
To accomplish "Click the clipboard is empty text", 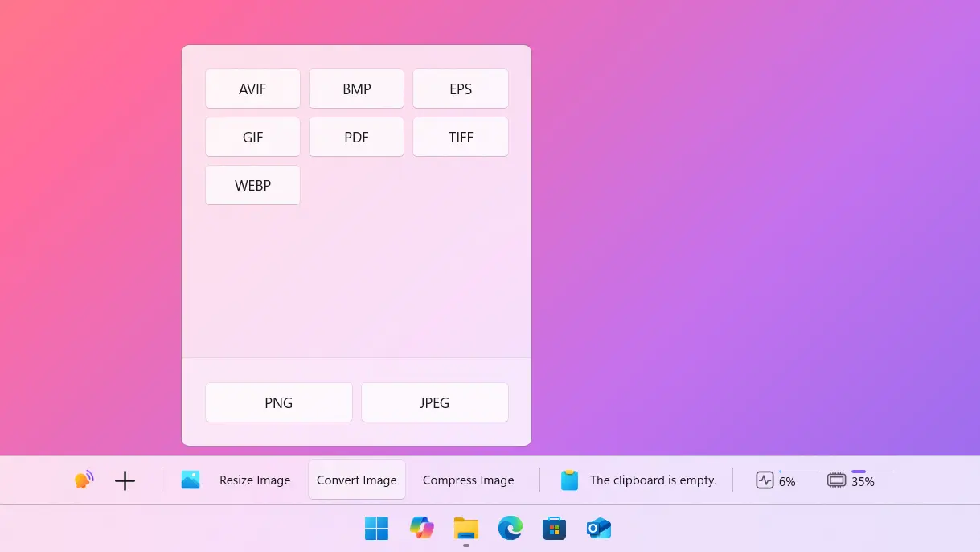I will click(654, 480).
